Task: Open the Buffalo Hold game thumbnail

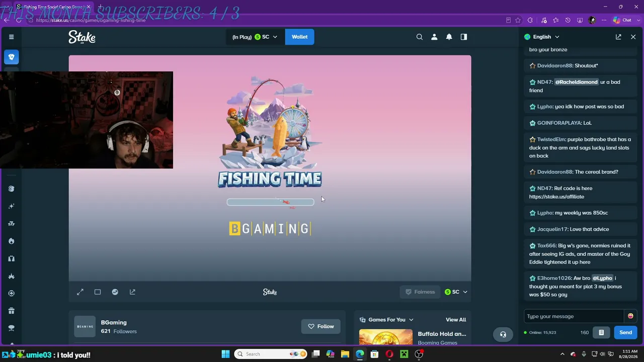Action: pos(386,337)
